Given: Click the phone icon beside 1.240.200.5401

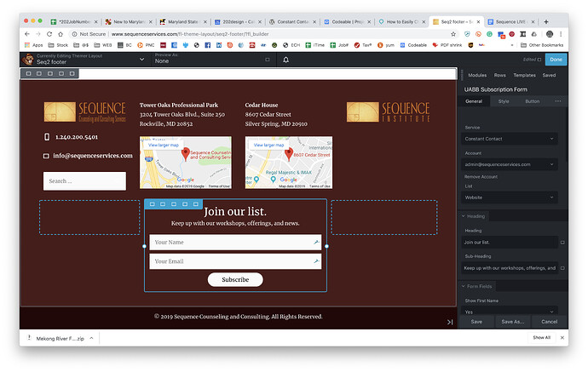Looking at the screenshot, I should click(47, 137).
